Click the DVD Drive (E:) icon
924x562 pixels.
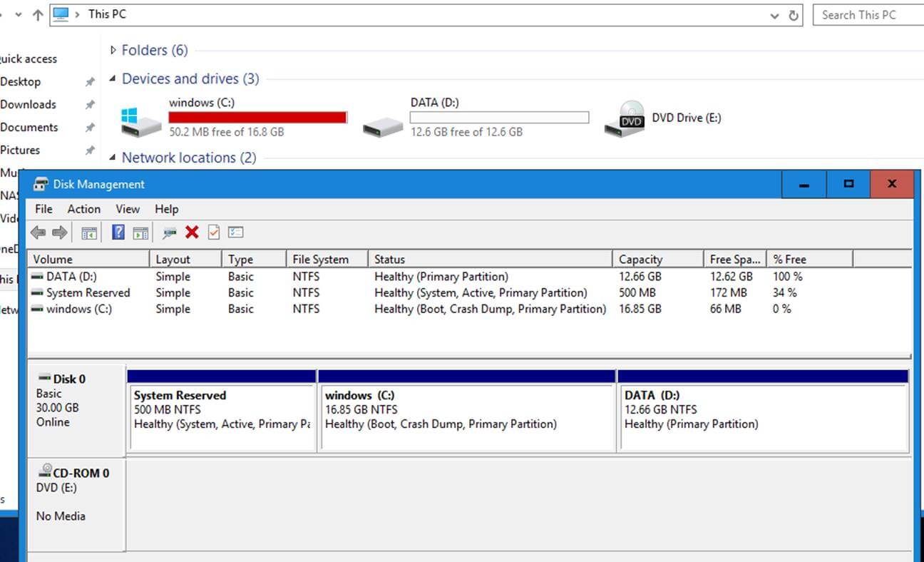point(621,118)
